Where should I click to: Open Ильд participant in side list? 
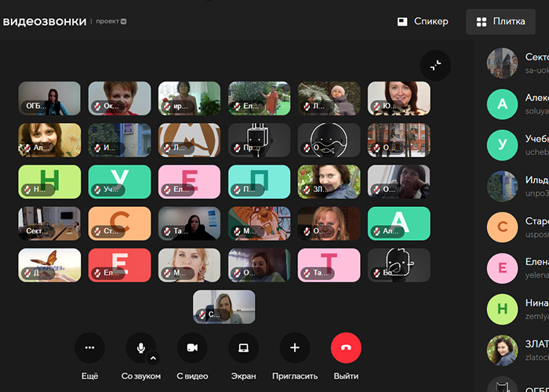518,186
